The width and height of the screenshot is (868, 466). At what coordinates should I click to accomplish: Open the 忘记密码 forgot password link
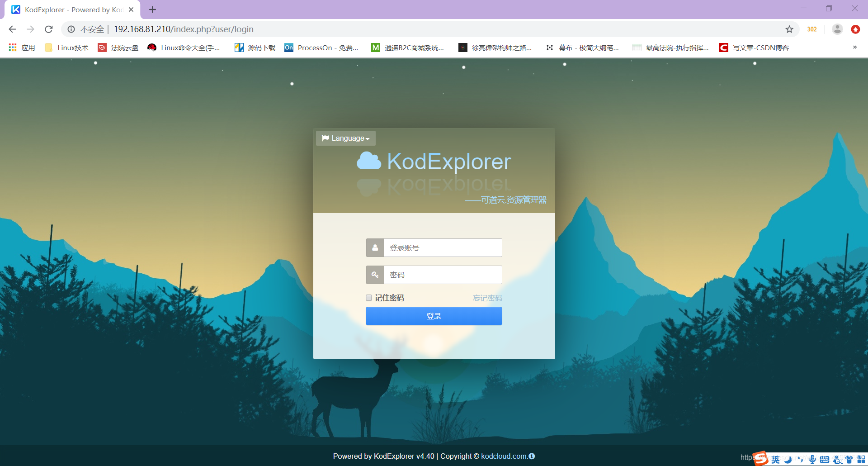click(487, 298)
